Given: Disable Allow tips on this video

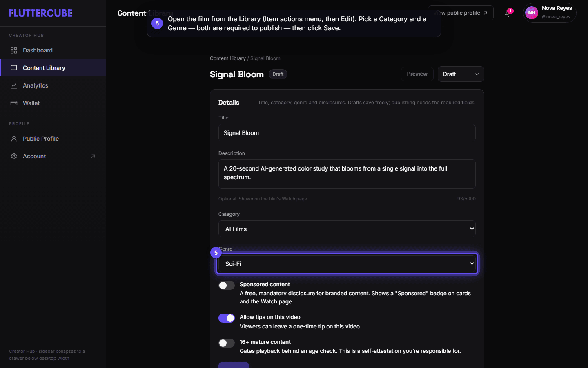Looking at the screenshot, I should pos(227,318).
